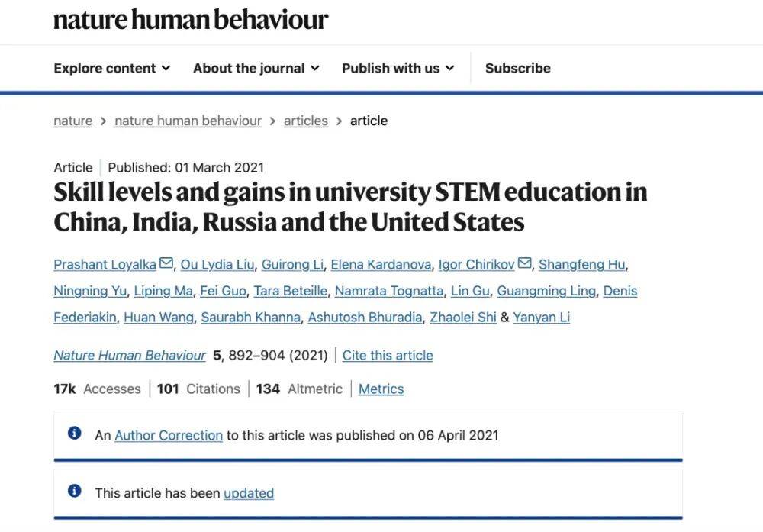Expand the Publish with us menu
Screen dimensions: 763x532
[x=398, y=68]
